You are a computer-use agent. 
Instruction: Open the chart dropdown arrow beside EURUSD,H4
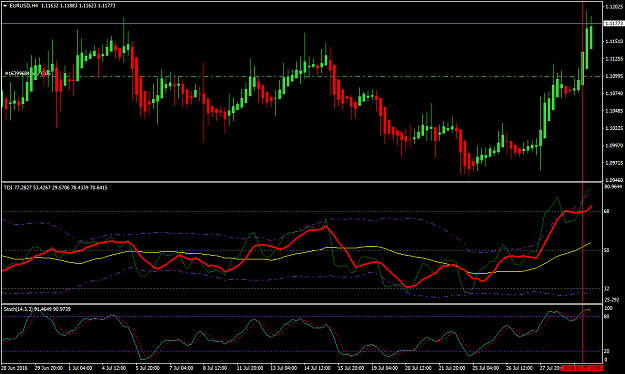5,6
